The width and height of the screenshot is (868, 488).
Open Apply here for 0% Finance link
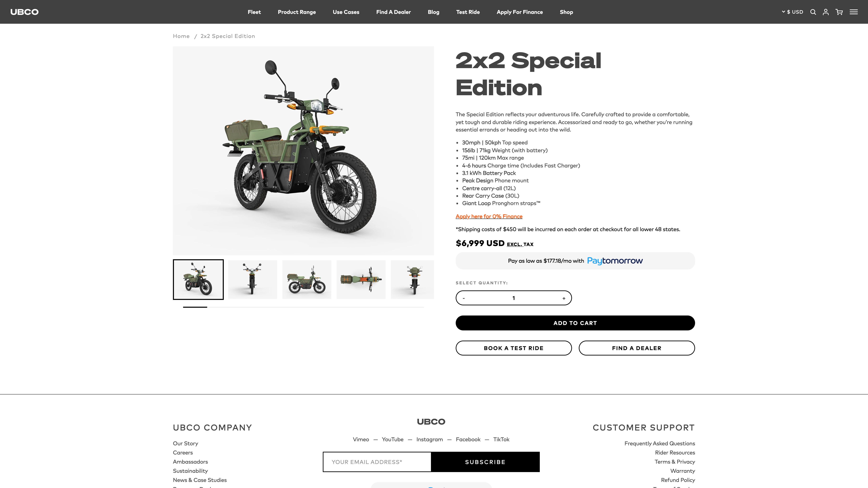coord(489,217)
